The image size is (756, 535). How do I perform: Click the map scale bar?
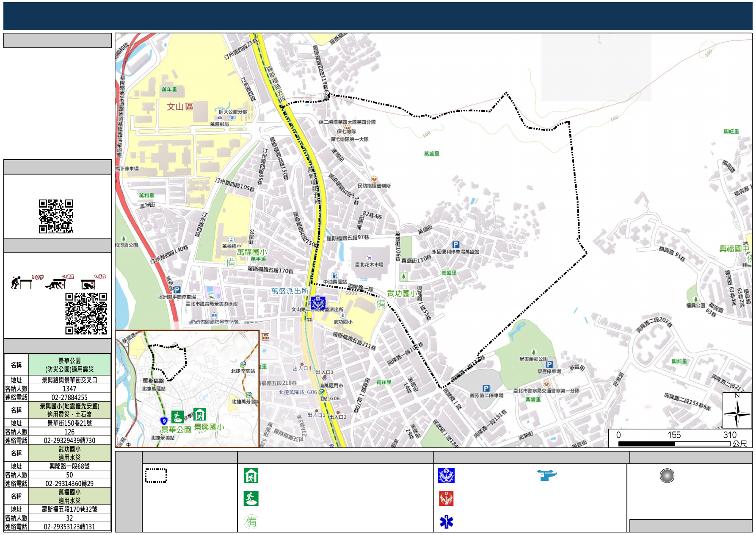click(x=674, y=444)
